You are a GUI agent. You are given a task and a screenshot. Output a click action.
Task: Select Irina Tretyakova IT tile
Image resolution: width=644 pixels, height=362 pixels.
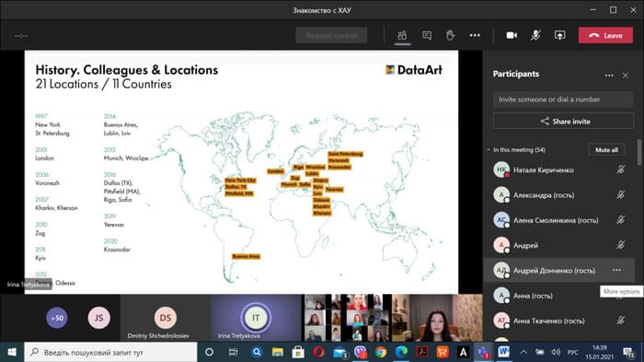[256, 318]
